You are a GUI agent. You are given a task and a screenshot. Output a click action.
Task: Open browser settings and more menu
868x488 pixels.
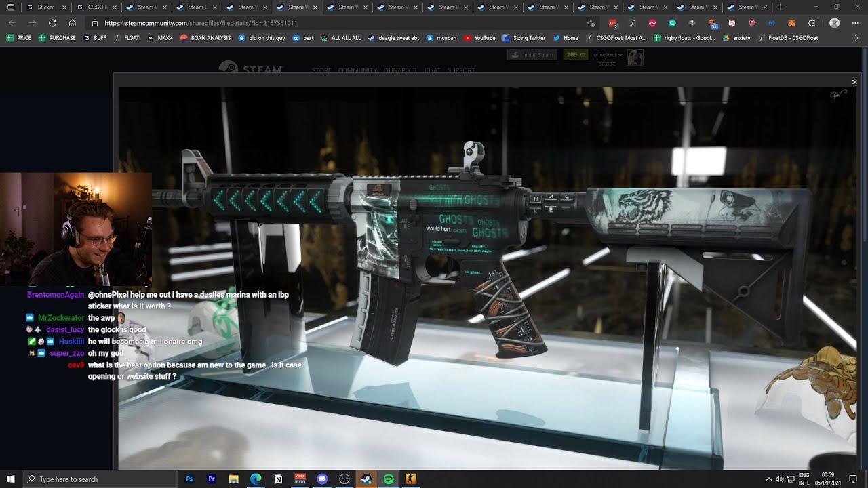(855, 23)
